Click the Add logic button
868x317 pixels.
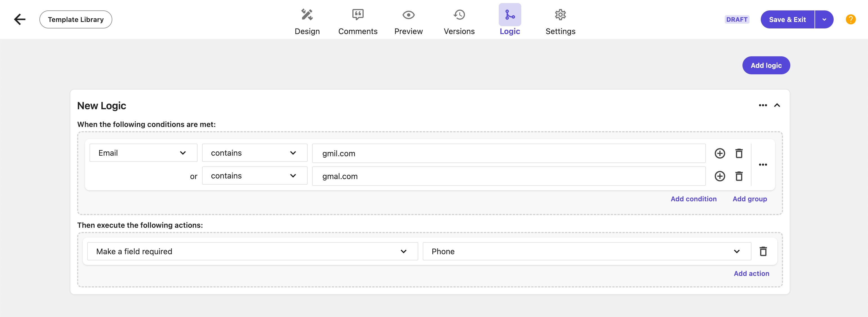pyautogui.click(x=766, y=65)
